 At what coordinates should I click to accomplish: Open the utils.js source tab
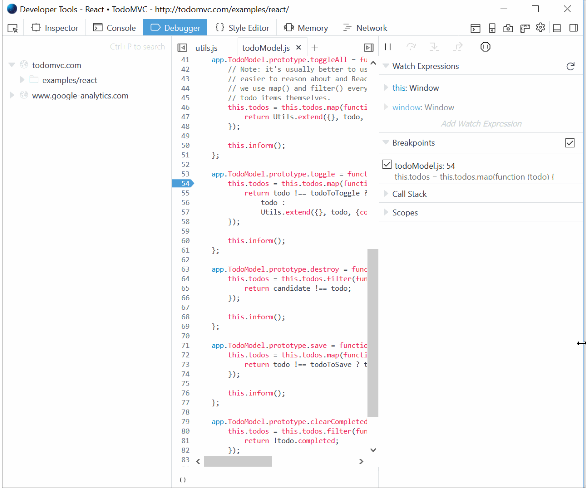tap(206, 48)
